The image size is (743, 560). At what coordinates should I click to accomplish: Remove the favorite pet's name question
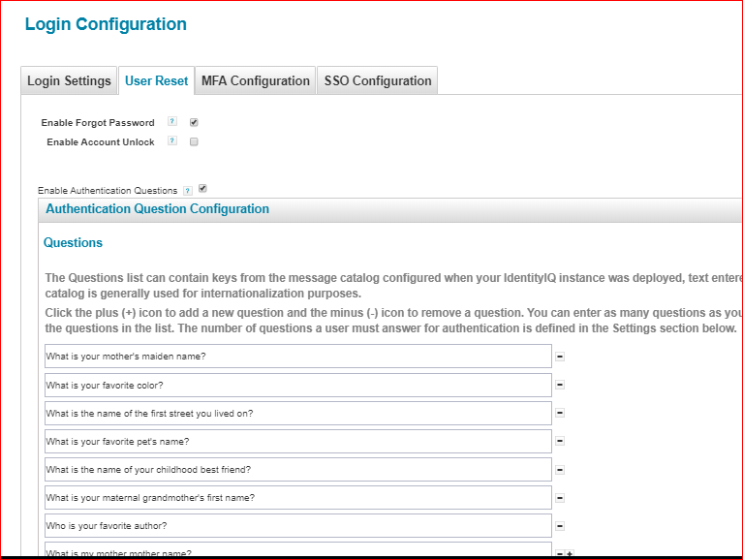click(x=560, y=441)
